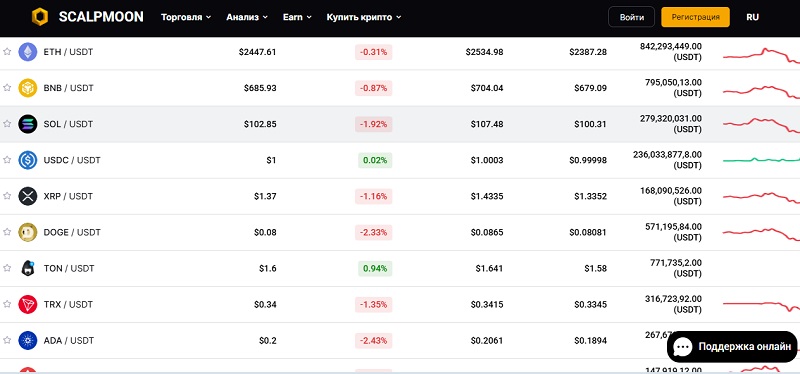View the XRP price sparkline chart
The image size is (800, 374).
(x=761, y=197)
